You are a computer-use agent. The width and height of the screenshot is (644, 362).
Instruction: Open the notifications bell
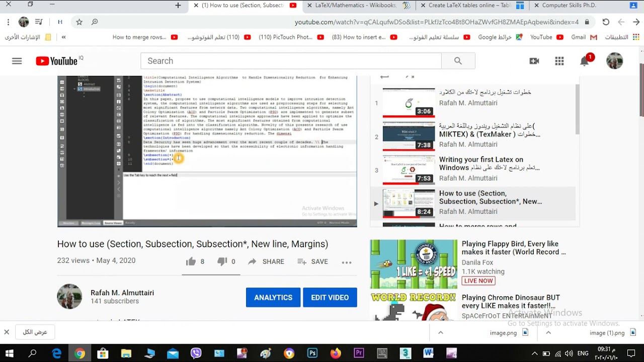585,61
